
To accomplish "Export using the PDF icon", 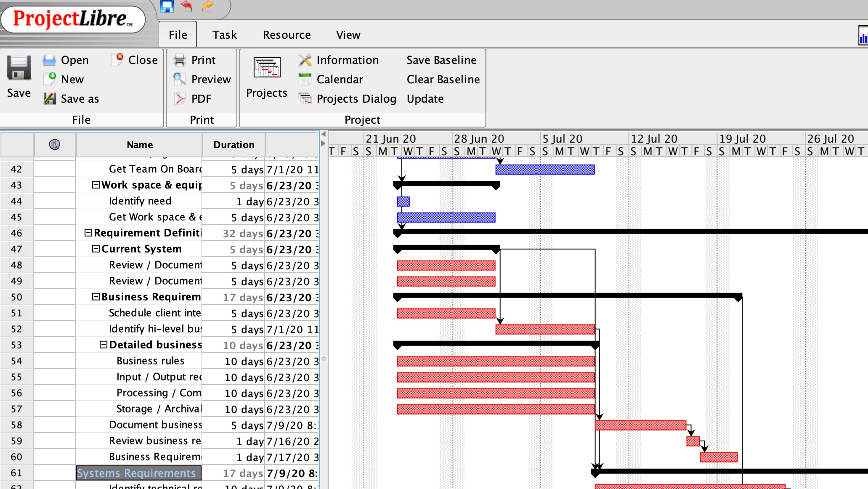I will point(180,98).
